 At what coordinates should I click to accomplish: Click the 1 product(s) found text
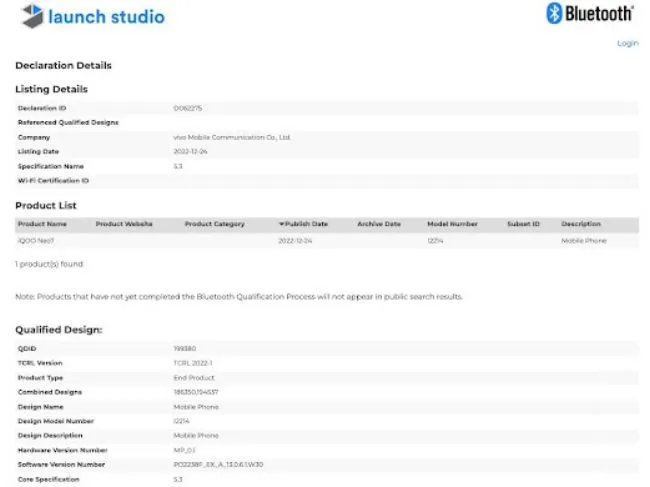pyautogui.click(x=49, y=264)
